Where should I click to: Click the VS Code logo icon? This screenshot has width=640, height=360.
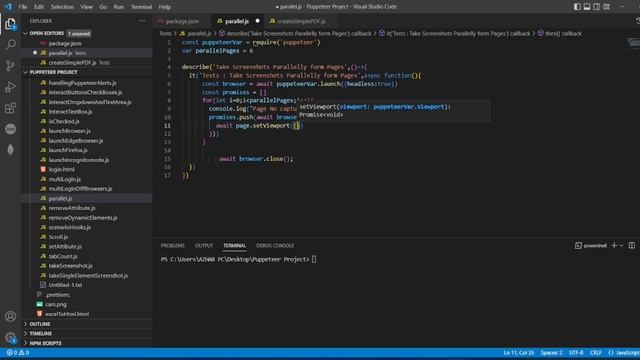click(x=8, y=7)
